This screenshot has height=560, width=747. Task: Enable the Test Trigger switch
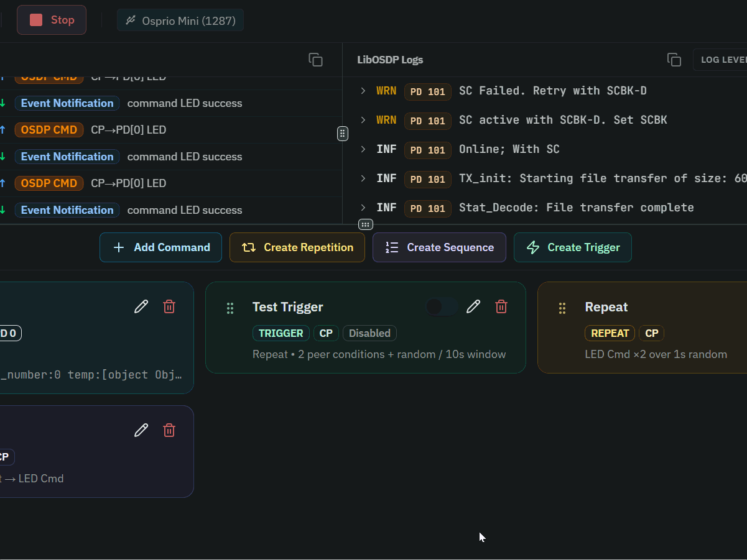point(442,306)
